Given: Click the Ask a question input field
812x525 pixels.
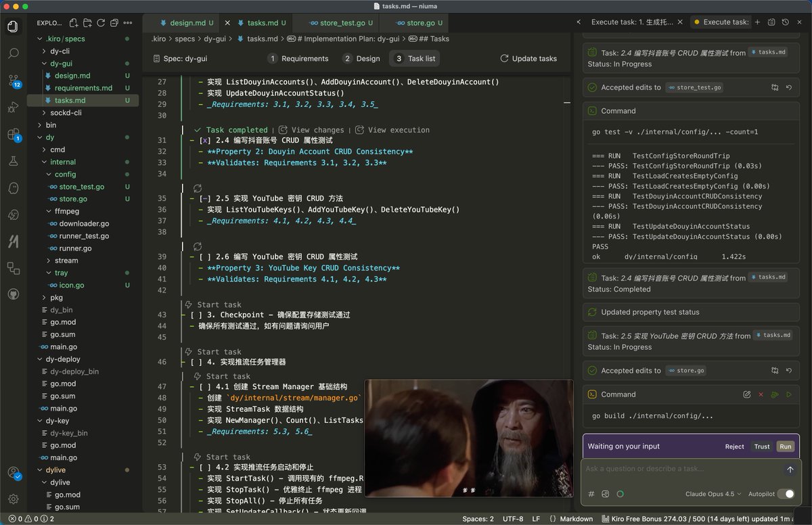Looking at the screenshot, I should 677,469.
